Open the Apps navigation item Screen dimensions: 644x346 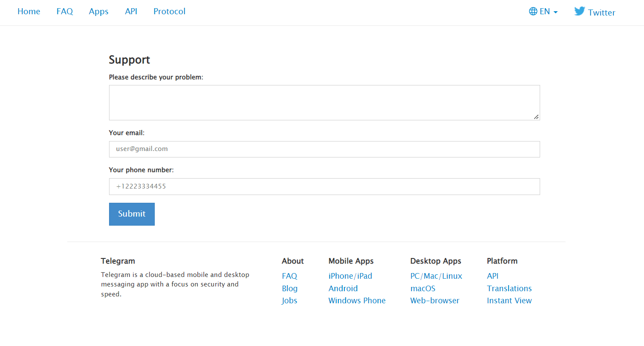coord(99,12)
